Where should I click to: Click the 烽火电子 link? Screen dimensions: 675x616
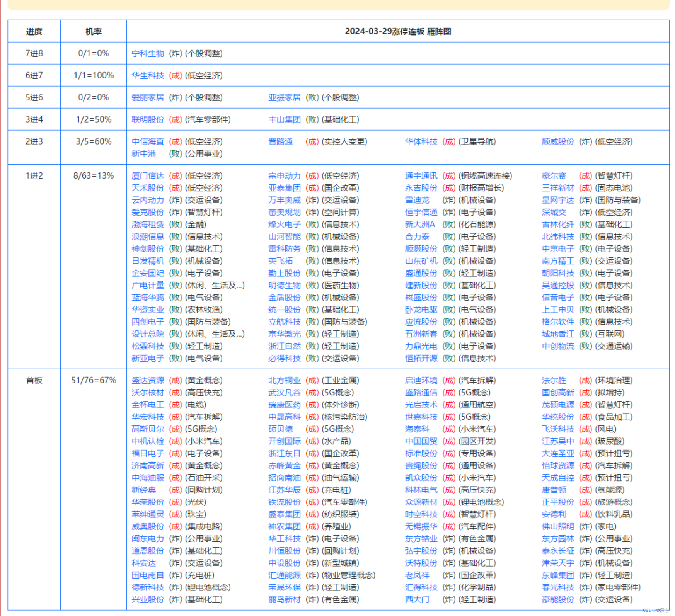[285, 225]
